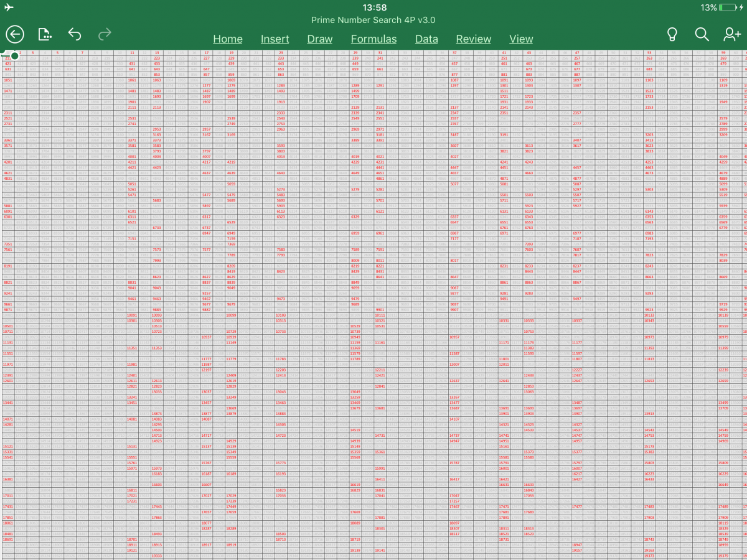Show the View tab
The height and width of the screenshot is (560, 747).
[x=521, y=39]
